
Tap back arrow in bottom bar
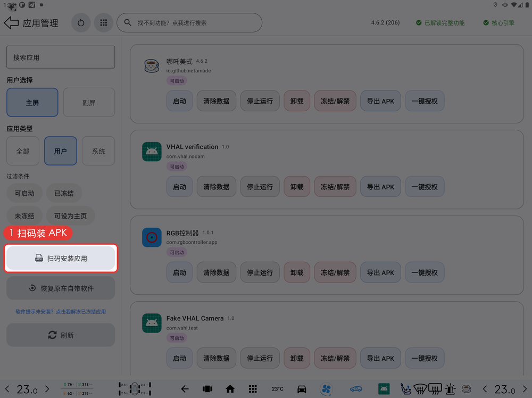coord(185,389)
